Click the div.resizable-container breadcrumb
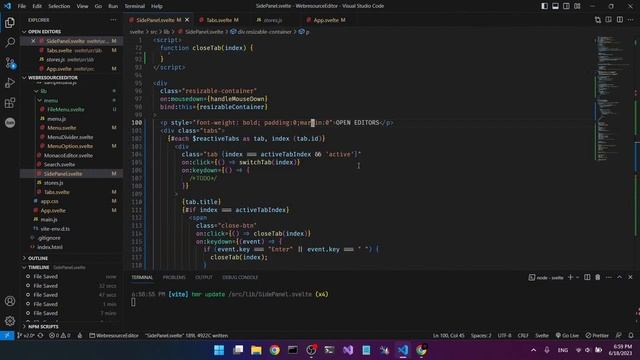640x360 pixels. coord(261,32)
